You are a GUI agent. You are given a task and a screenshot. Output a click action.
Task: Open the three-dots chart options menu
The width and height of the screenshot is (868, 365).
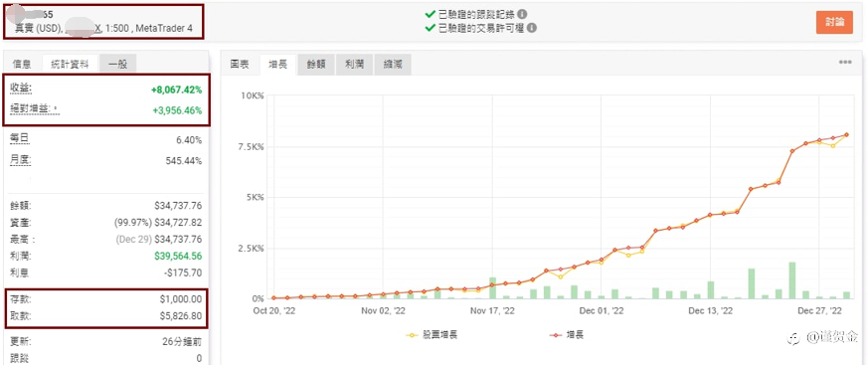tap(845, 62)
